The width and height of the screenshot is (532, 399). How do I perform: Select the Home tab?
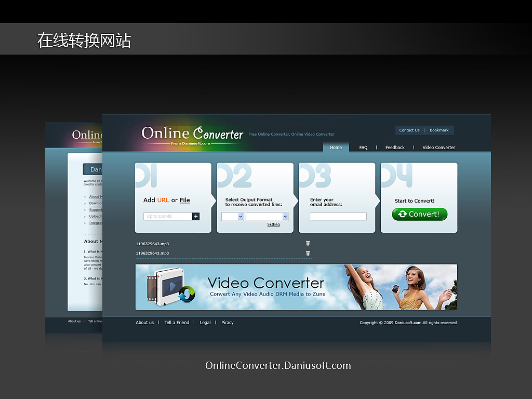pyautogui.click(x=336, y=147)
